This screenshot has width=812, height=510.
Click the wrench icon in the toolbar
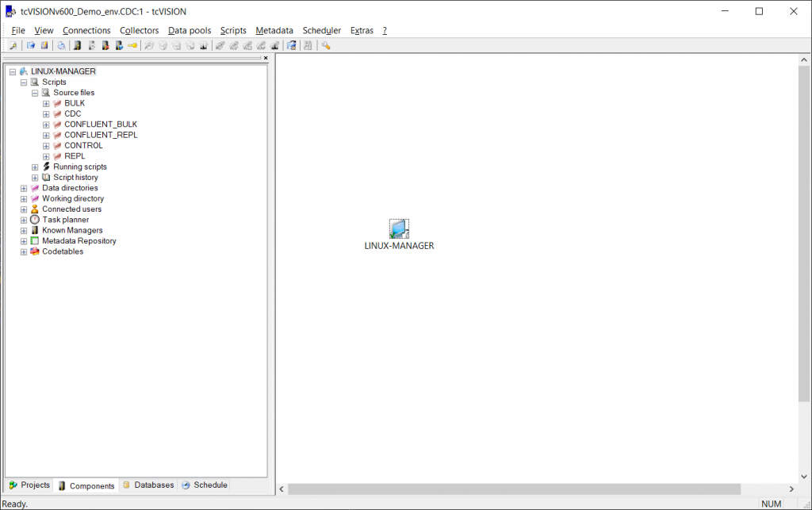point(326,45)
